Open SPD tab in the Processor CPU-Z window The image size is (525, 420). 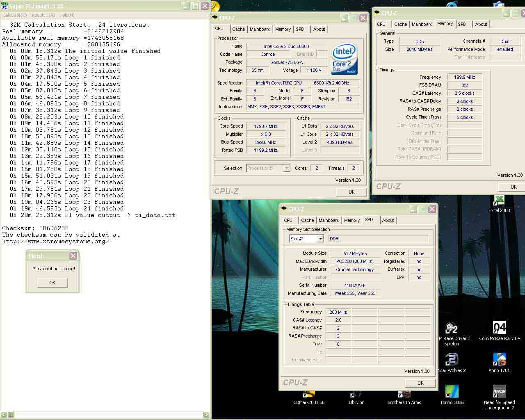[x=300, y=29]
